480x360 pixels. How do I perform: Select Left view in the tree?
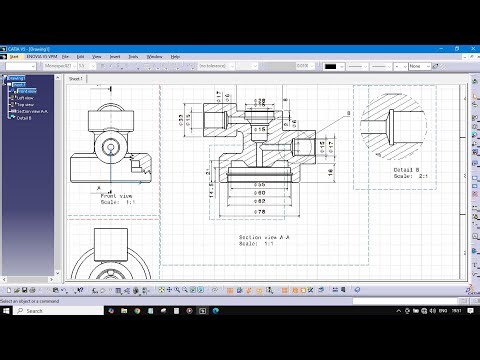pos(25,98)
